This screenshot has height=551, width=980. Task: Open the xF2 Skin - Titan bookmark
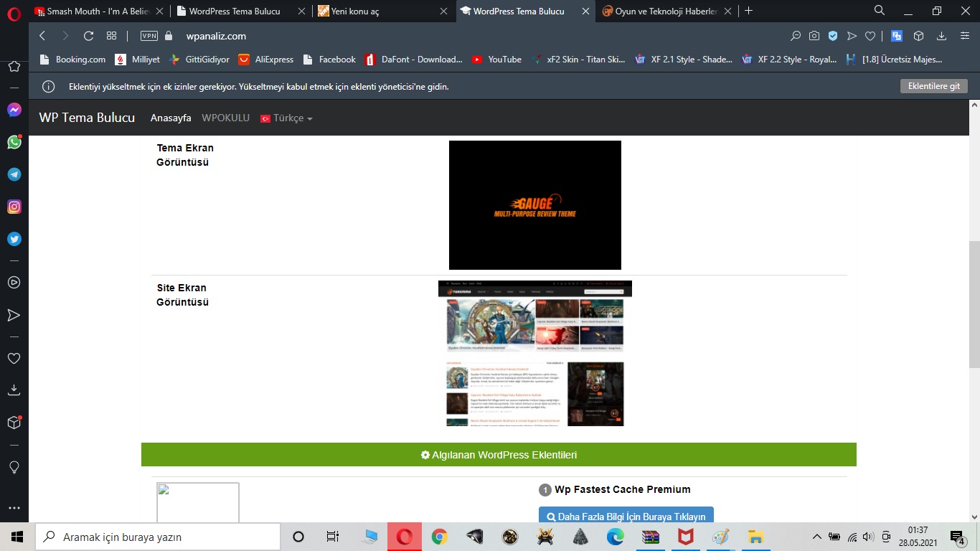tap(578, 60)
